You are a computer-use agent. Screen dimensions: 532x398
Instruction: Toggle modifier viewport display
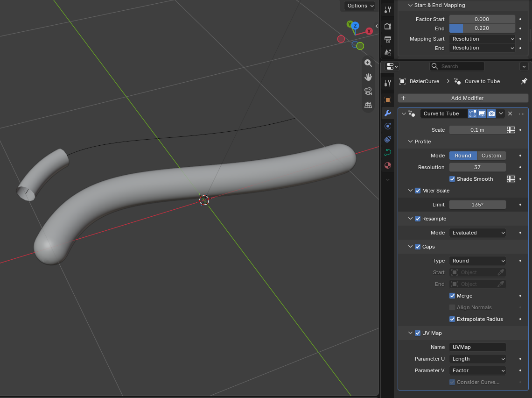pyautogui.click(x=482, y=114)
